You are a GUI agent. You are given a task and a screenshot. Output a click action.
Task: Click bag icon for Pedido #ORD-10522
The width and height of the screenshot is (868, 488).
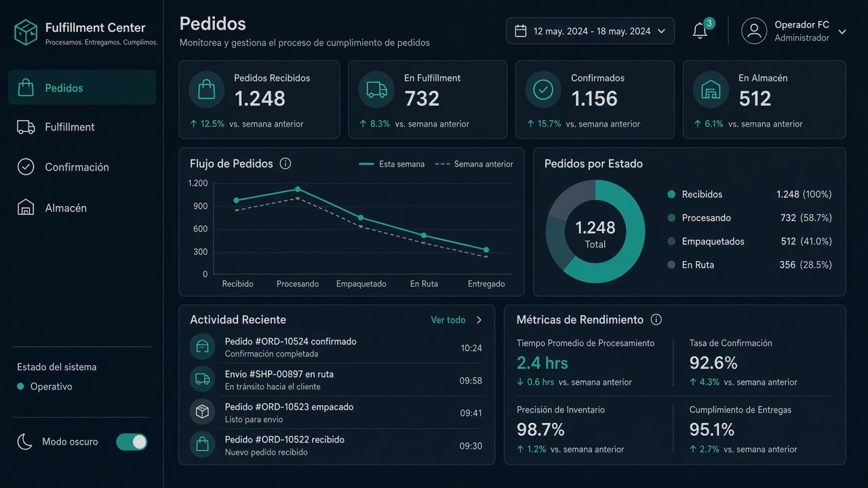[202, 445]
